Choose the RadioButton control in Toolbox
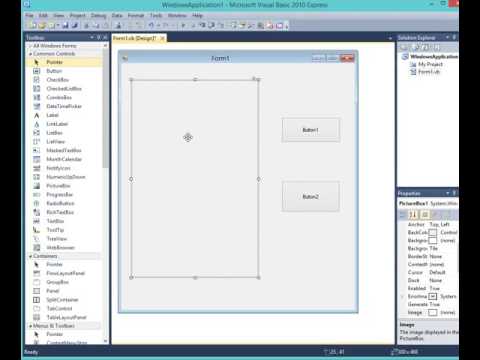This screenshot has width=480, height=360. click(63, 203)
